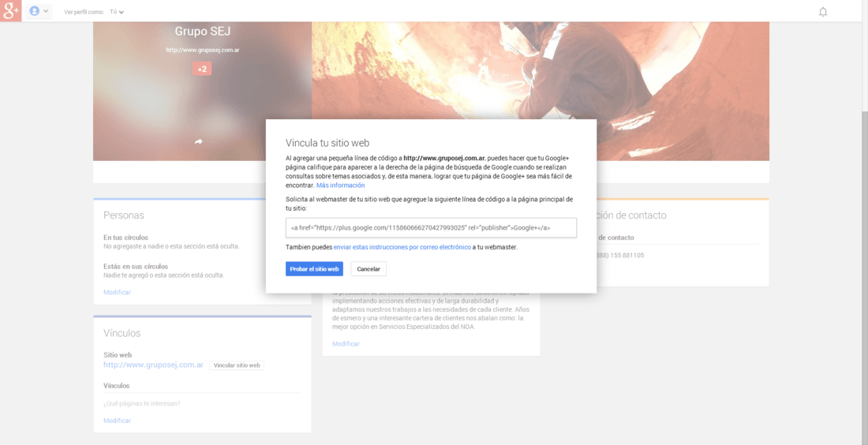Click 'En tus círculos' label
Viewport: 868px width, 445px height.
[x=125, y=237]
